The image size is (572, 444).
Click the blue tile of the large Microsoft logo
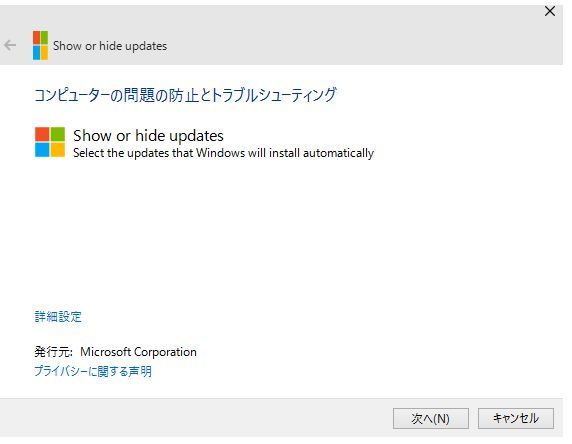pyautogui.click(x=42, y=150)
